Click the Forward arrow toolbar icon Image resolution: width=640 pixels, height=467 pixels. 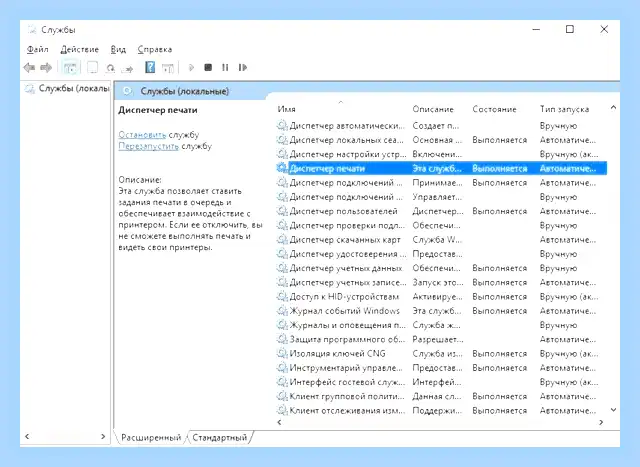click(x=46, y=67)
